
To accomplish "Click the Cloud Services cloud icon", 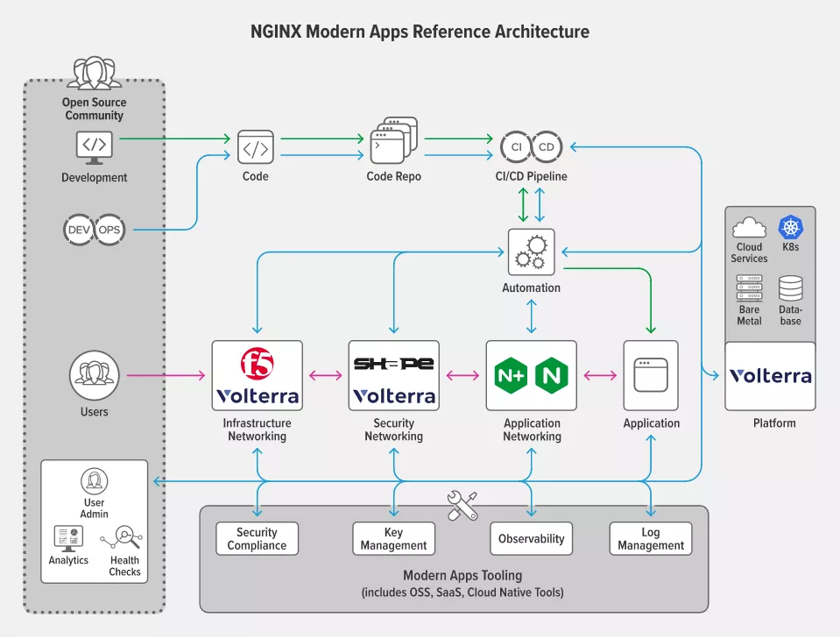I will [x=749, y=228].
